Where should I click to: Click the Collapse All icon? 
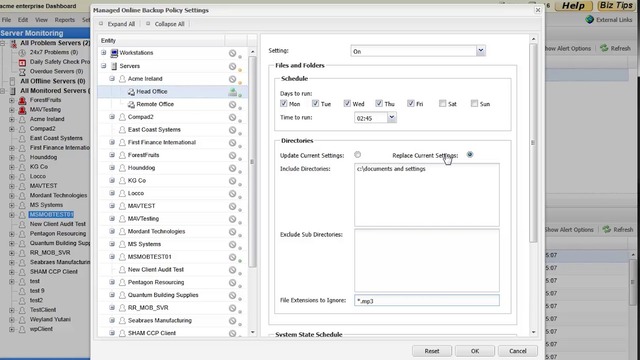[x=148, y=24]
